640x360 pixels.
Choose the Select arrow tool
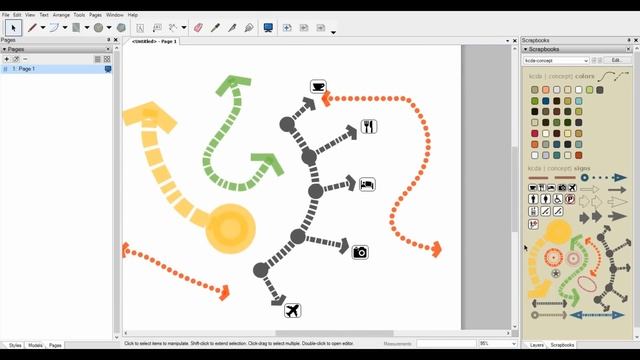[13, 28]
